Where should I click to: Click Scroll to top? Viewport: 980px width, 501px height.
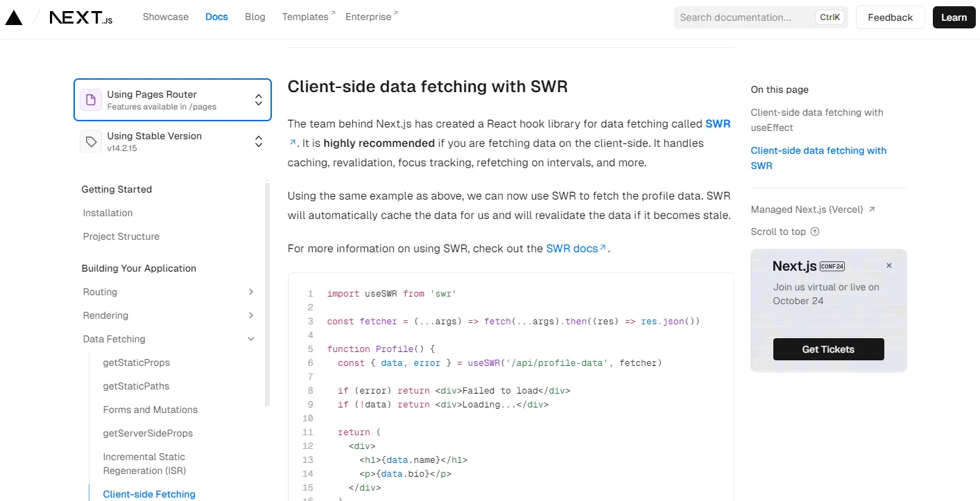point(785,231)
